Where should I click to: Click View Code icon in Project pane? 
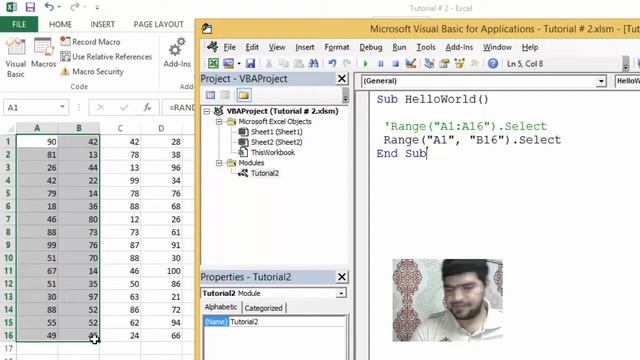[x=210, y=95]
